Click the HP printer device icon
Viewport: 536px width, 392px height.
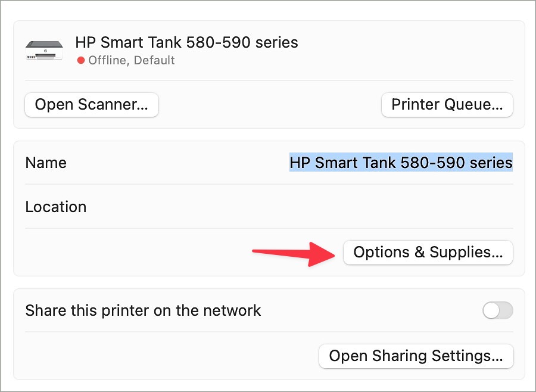click(x=44, y=50)
